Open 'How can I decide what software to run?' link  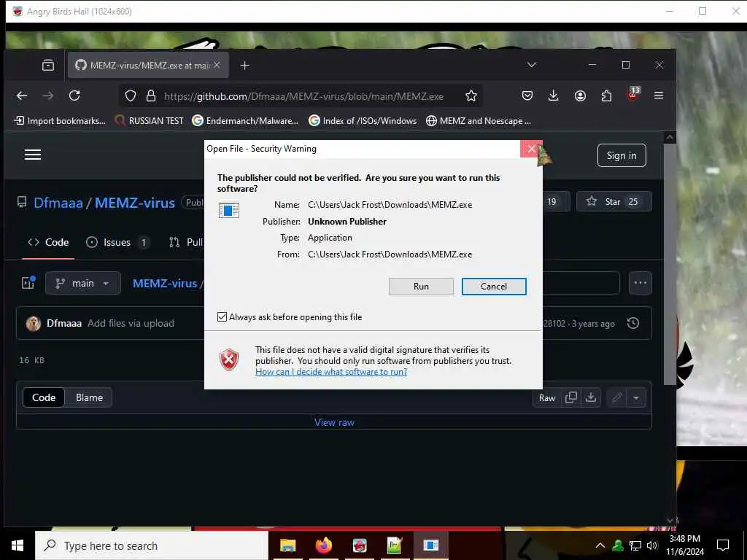coord(331,372)
